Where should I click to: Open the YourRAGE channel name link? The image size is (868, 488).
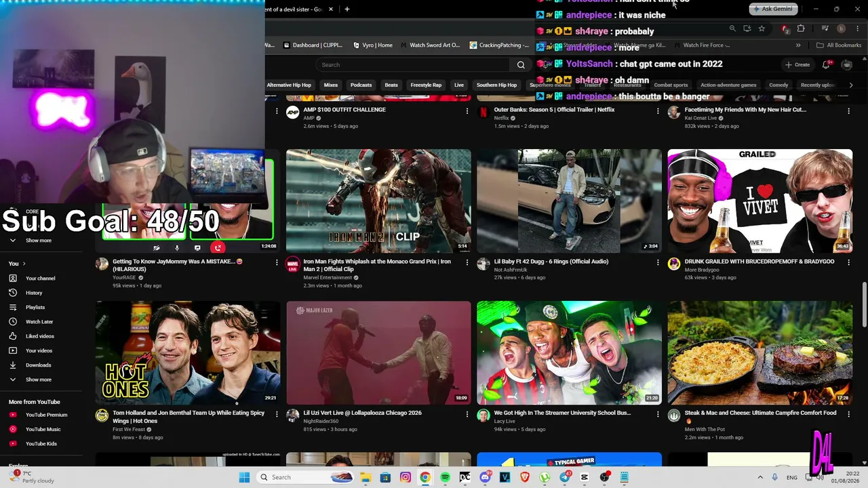coord(124,278)
